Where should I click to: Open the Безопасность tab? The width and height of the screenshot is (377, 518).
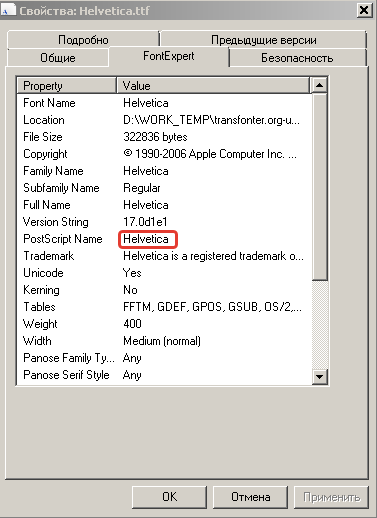tap(297, 58)
